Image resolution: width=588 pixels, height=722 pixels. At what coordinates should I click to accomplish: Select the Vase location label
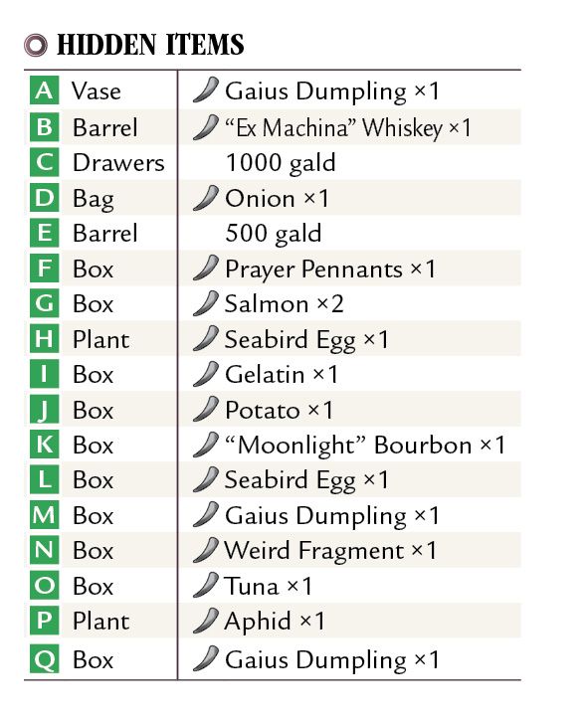[97, 90]
